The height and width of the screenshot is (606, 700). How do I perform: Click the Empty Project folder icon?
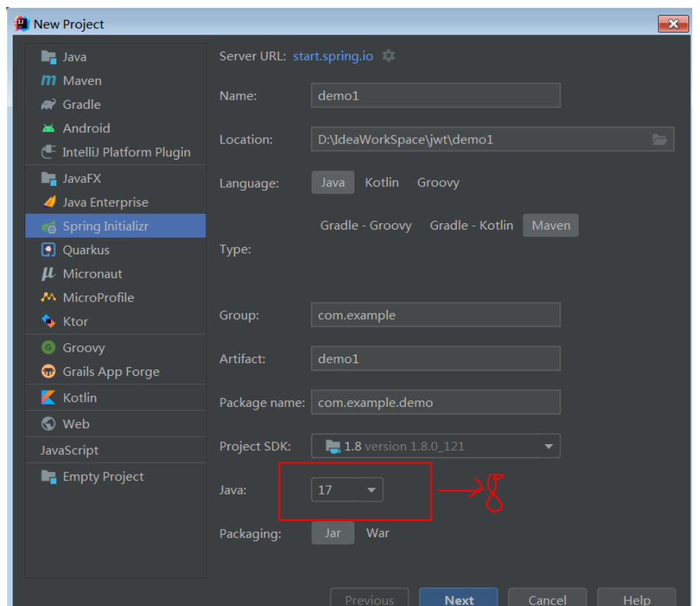click(x=49, y=477)
